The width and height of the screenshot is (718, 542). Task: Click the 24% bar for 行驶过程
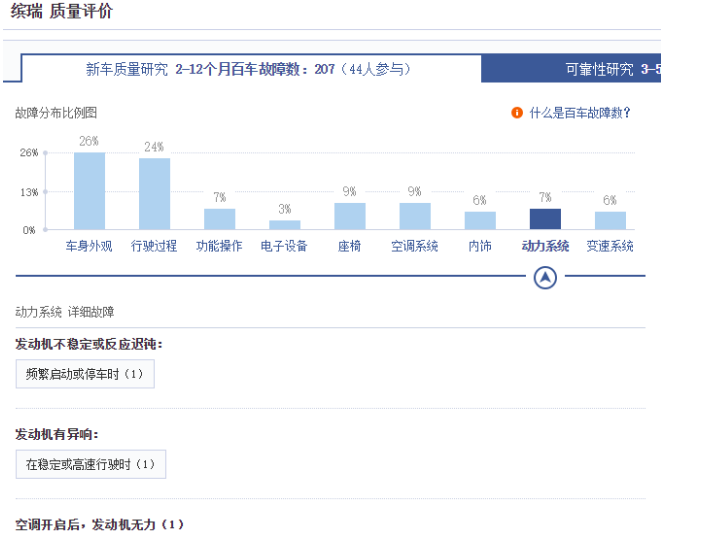coord(154,194)
